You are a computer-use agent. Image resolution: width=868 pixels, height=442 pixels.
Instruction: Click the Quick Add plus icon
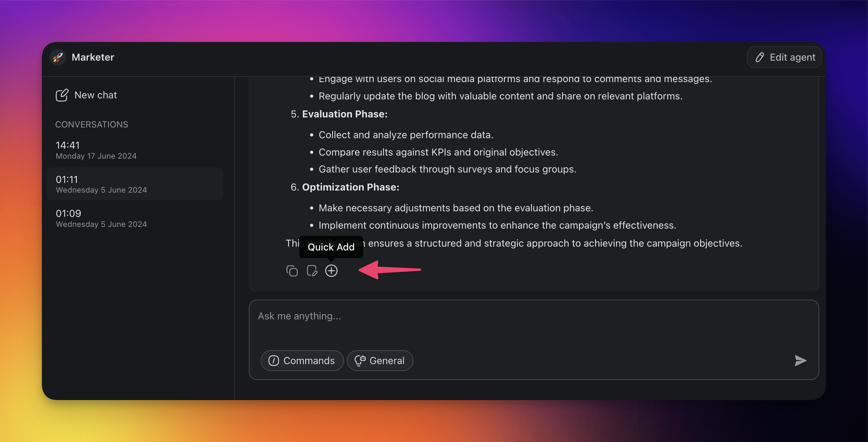click(331, 271)
